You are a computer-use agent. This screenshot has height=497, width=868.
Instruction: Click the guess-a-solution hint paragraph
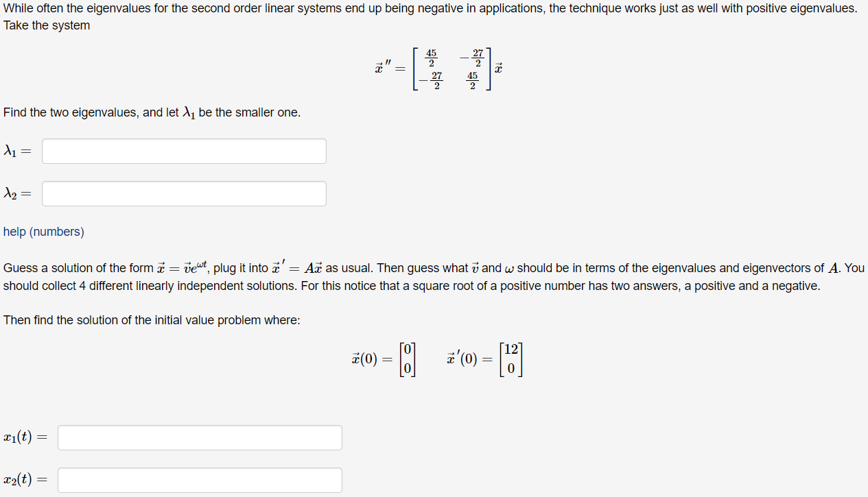(x=432, y=274)
